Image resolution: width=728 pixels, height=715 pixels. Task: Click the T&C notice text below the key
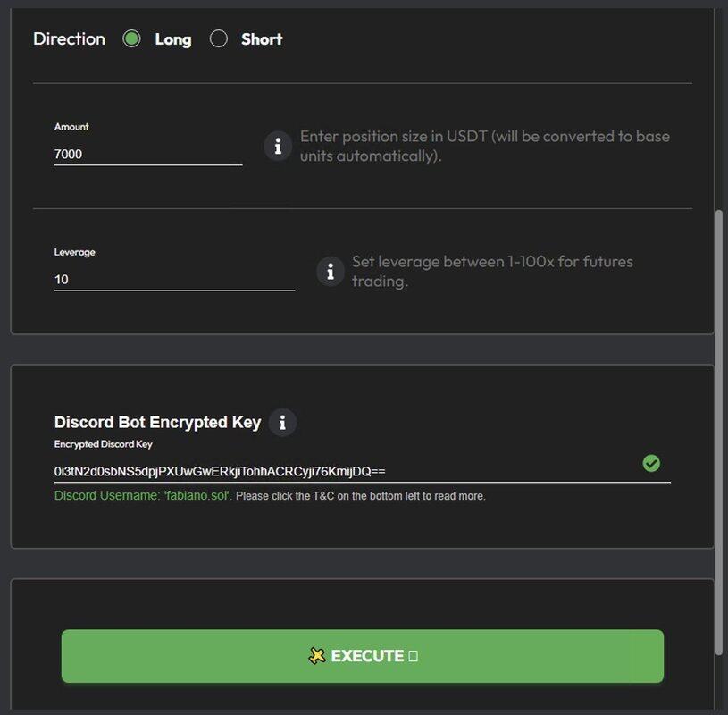[361, 496]
